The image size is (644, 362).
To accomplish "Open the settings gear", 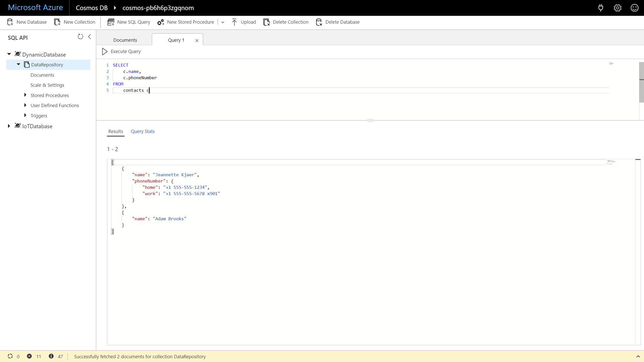I will (618, 8).
